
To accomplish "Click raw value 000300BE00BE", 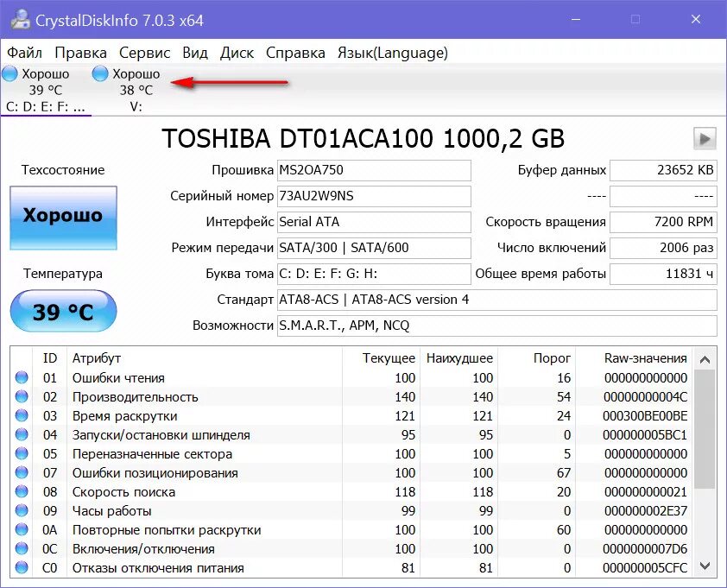I will [645, 416].
